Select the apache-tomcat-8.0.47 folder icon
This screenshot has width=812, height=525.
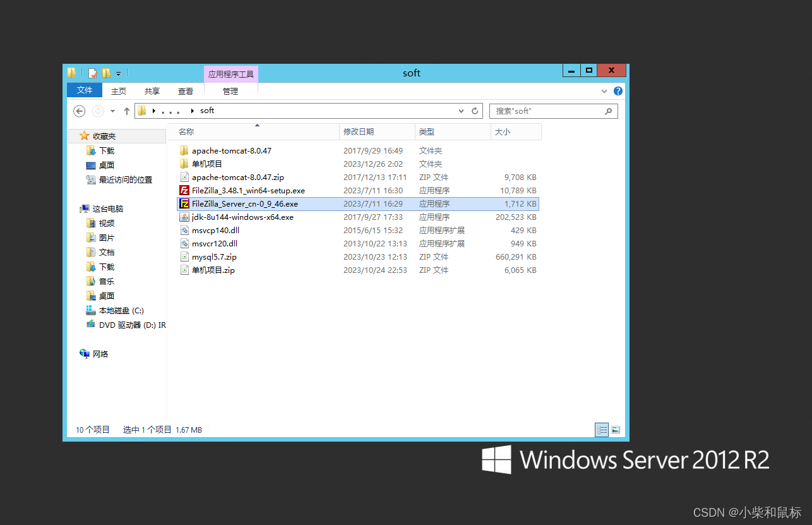184,151
